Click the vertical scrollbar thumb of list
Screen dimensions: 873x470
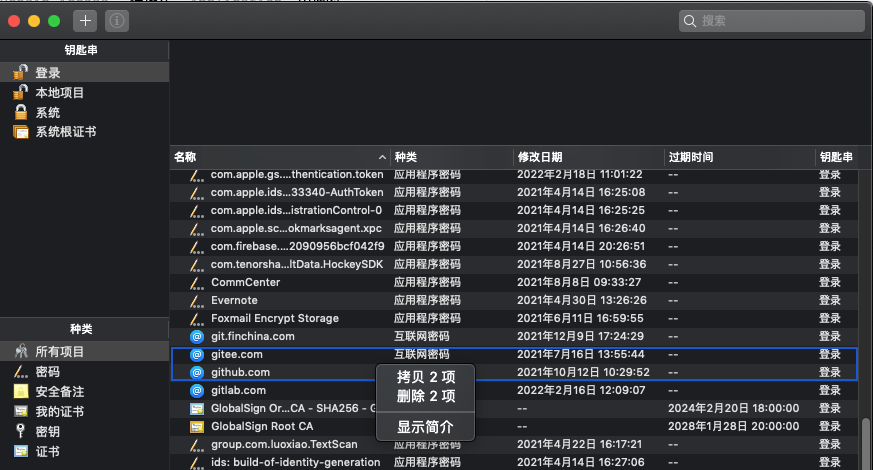click(866, 444)
